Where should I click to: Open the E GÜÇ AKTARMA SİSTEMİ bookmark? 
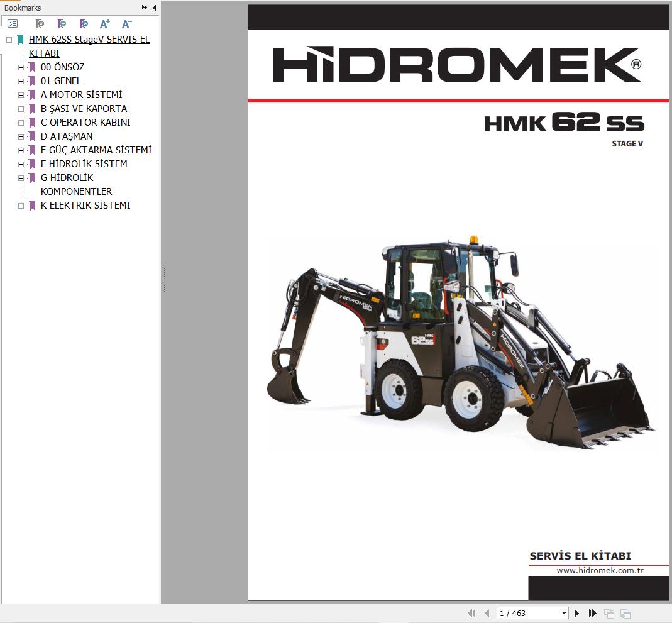tap(96, 150)
